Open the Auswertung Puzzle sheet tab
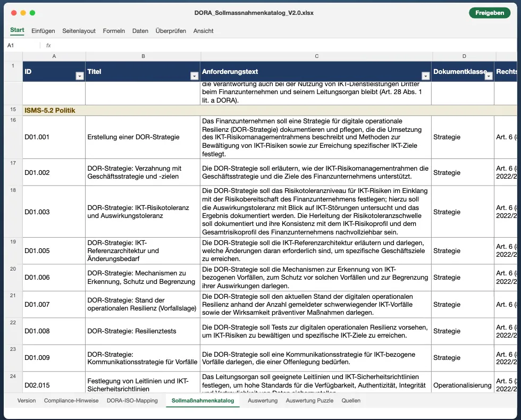The image size is (521, 420). pos(309,400)
